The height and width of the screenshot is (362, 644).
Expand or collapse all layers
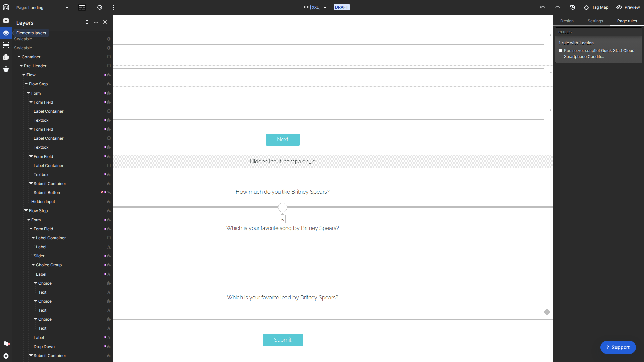click(x=87, y=22)
